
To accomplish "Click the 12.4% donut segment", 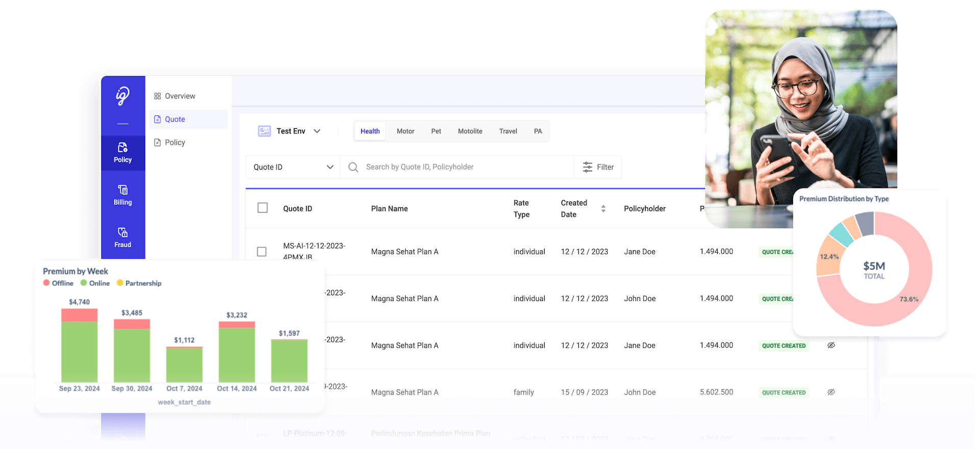I will click(x=829, y=257).
